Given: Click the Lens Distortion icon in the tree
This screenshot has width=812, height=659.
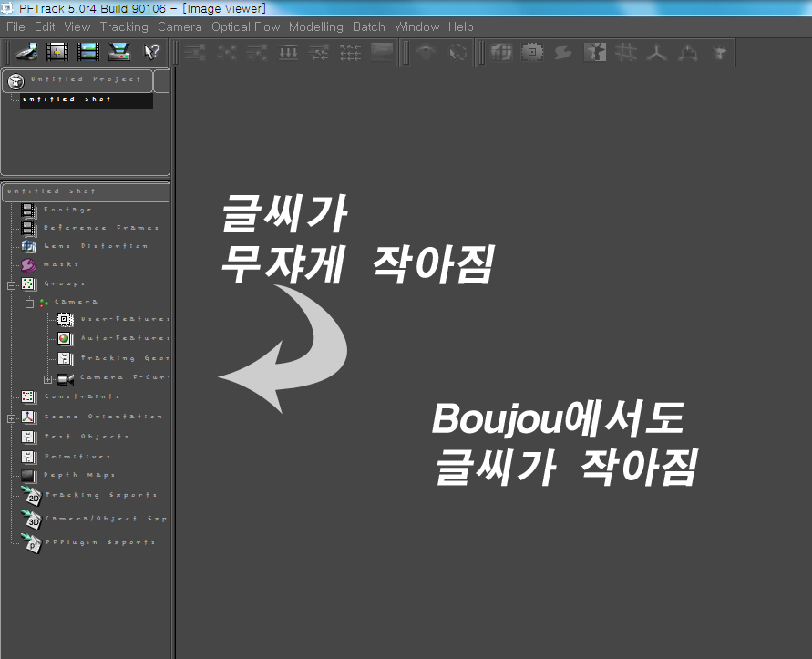Looking at the screenshot, I should (x=28, y=247).
